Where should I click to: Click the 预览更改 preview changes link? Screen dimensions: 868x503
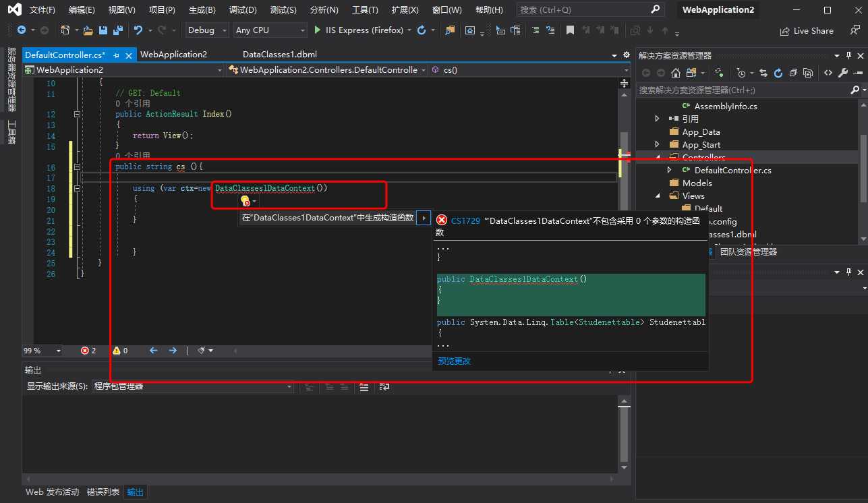coord(454,361)
